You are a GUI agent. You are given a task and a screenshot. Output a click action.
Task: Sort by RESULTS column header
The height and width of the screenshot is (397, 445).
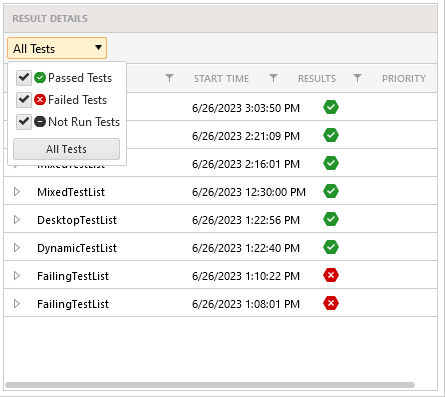point(317,79)
